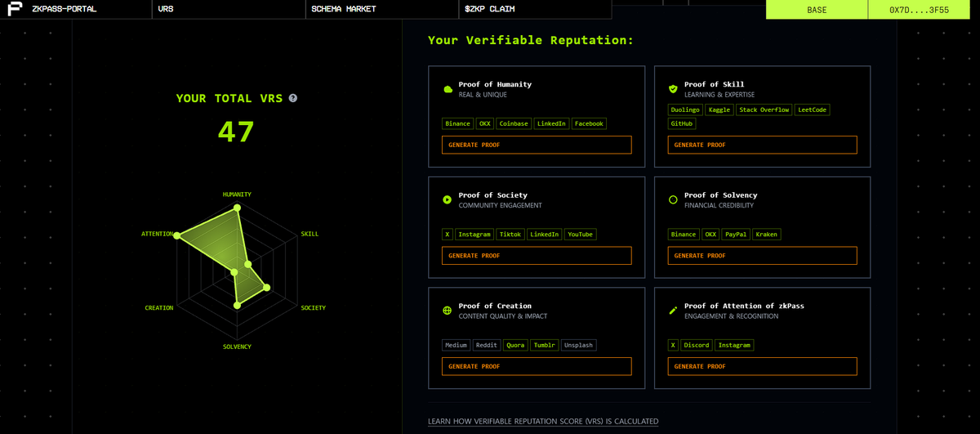Screen dimensions: 980x434
Task: Select the OKX tag under Proof of Humanity
Action: pos(485,123)
